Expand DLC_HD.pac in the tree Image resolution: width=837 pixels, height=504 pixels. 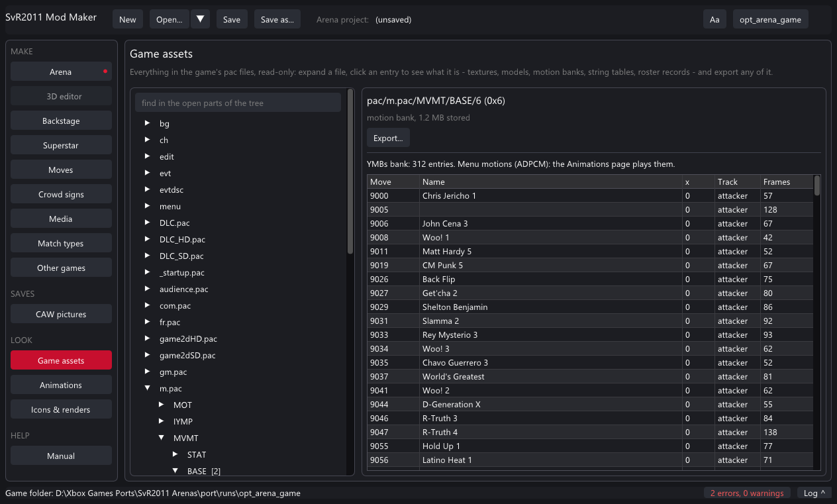148,239
